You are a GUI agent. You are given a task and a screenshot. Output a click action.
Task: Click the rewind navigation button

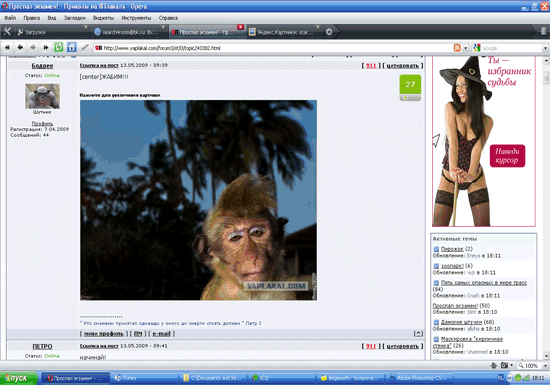tap(7, 47)
